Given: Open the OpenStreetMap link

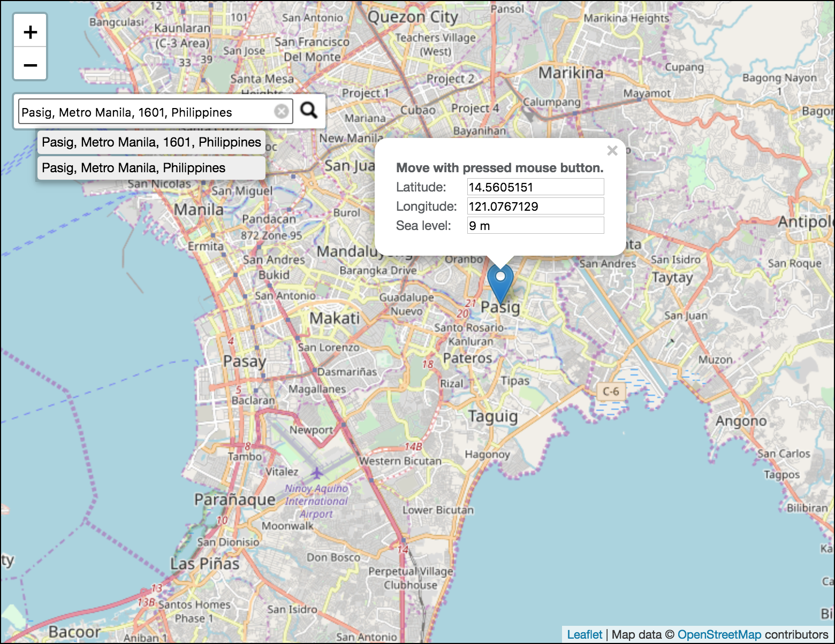Looking at the screenshot, I should [x=719, y=634].
